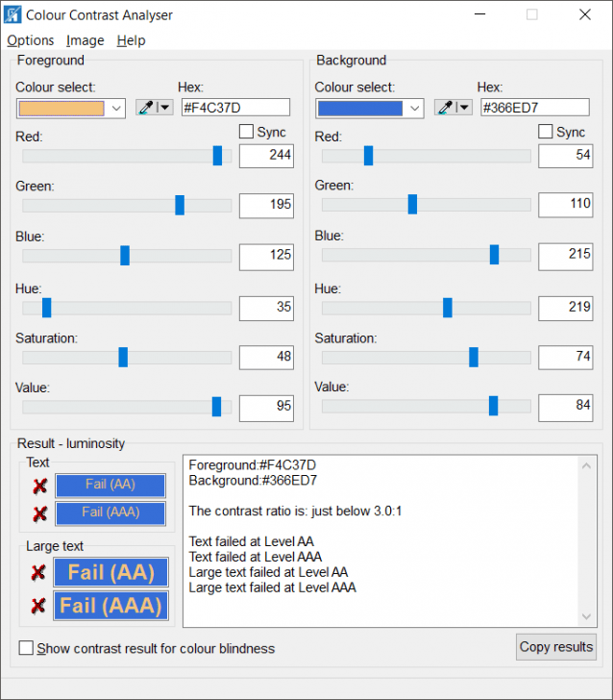This screenshot has width=613, height=700.
Task: Open the Help menu
Action: (x=132, y=40)
